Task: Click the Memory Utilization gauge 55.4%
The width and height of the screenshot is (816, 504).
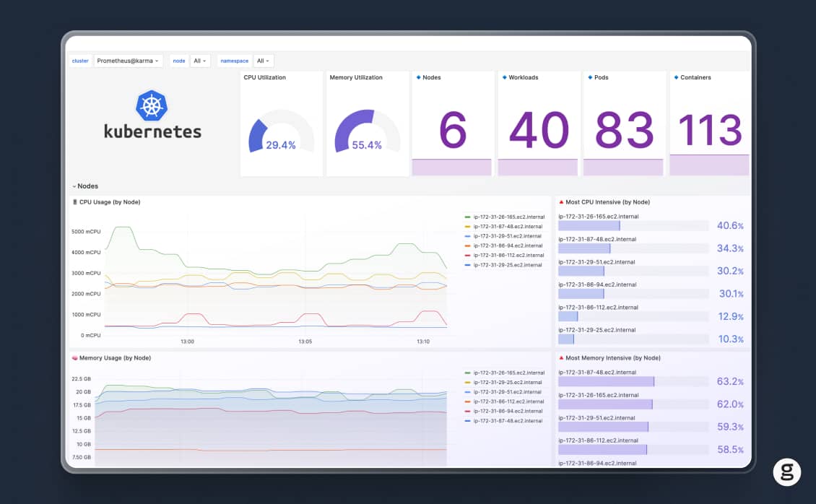Action: [x=368, y=133]
